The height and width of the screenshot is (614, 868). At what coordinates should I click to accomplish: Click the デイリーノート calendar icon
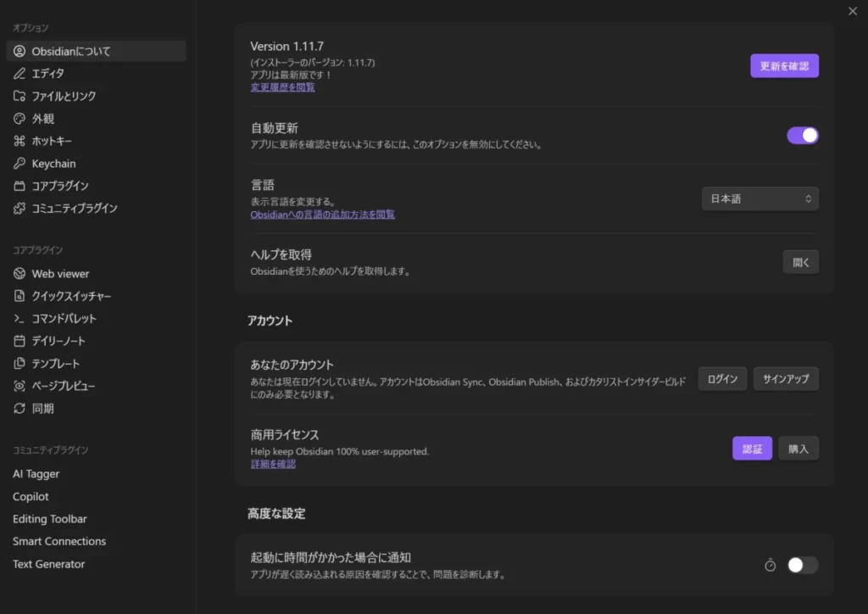19,341
